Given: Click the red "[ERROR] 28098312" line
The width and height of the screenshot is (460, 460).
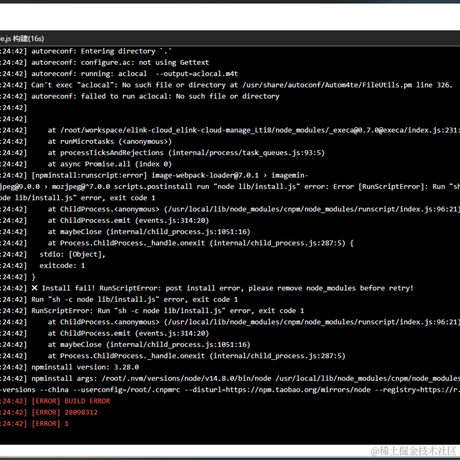Looking at the screenshot, I should pos(49,413).
